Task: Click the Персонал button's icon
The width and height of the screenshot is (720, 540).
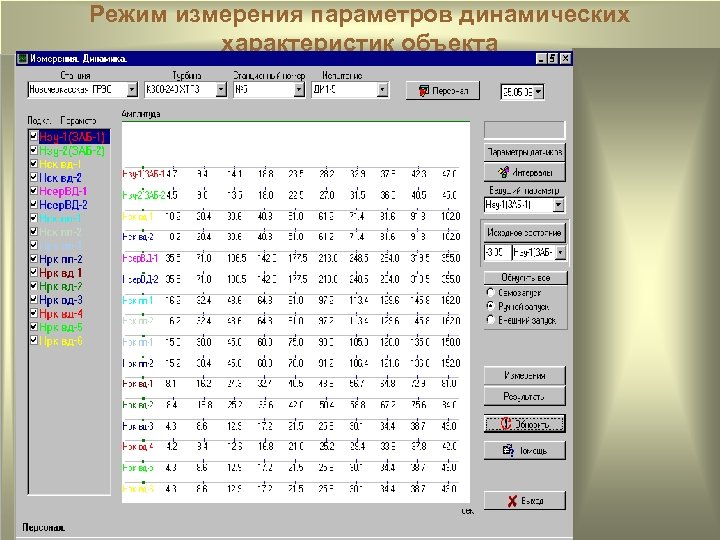Action: pos(424,90)
